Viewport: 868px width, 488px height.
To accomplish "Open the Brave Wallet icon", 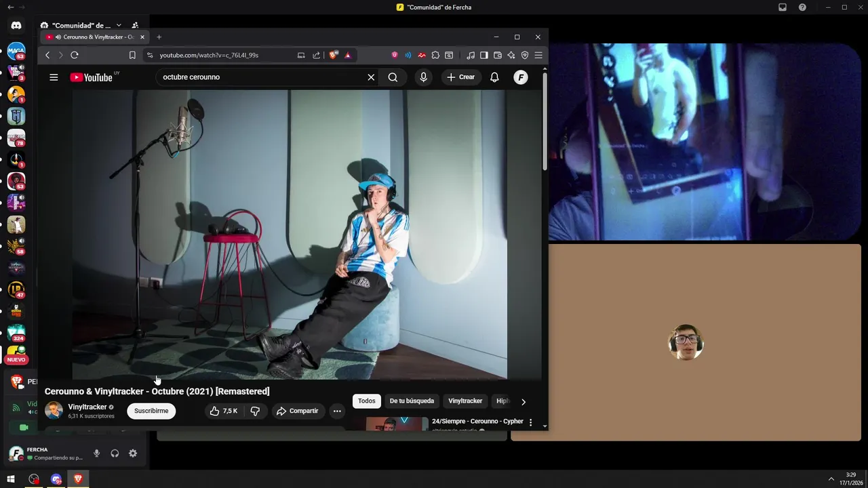I will pos(498,55).
